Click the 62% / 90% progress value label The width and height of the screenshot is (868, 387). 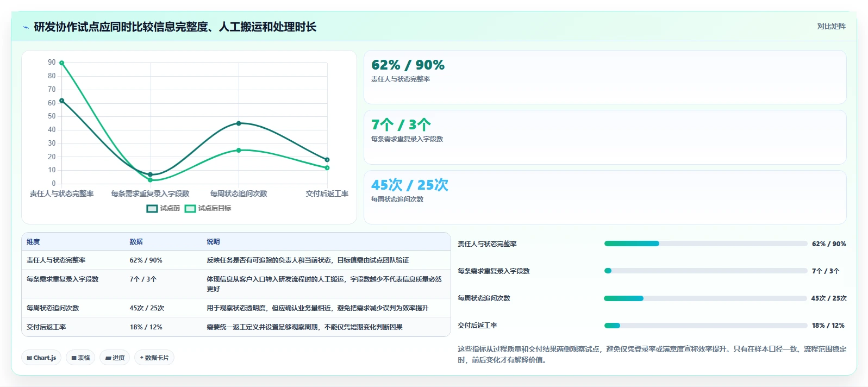click(829, 244)
